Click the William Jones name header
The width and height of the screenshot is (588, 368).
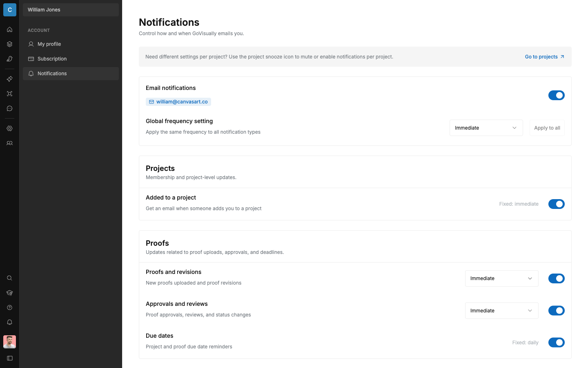pyautogui.click(x=71, y=10)
